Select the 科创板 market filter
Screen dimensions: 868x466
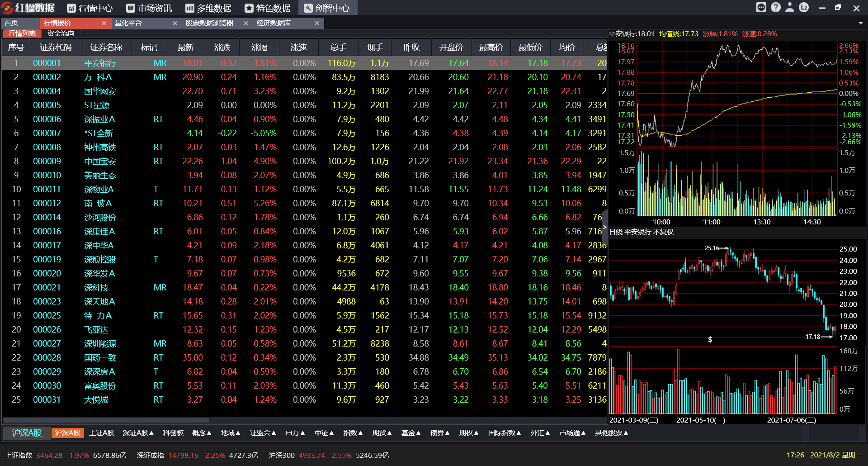pyautogui.click(x=173, y=433)
